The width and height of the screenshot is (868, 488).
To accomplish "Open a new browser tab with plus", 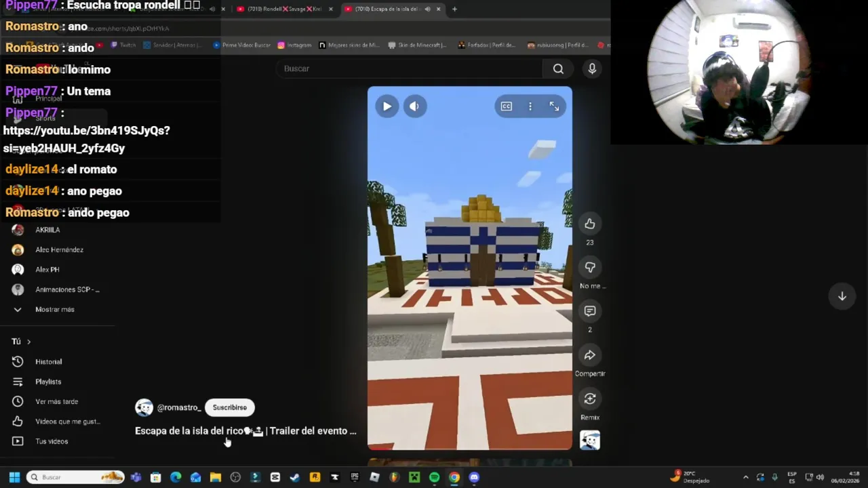I will [x=454, y=9].
